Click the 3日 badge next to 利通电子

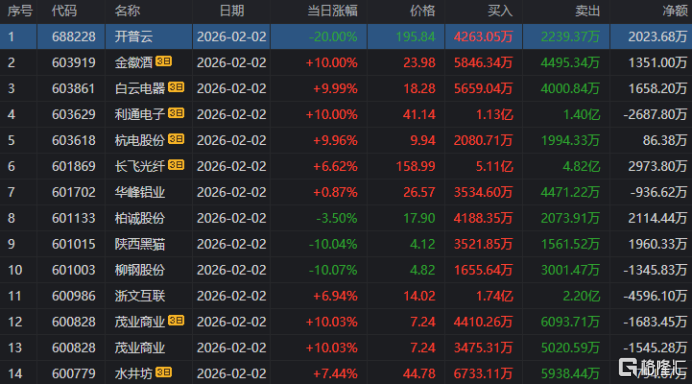pos(176,113)
